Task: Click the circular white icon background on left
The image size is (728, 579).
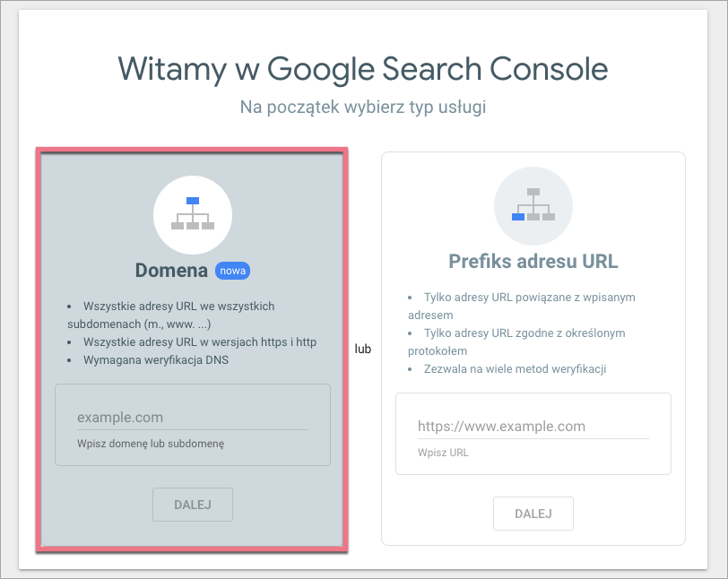Action: point(192,214)
